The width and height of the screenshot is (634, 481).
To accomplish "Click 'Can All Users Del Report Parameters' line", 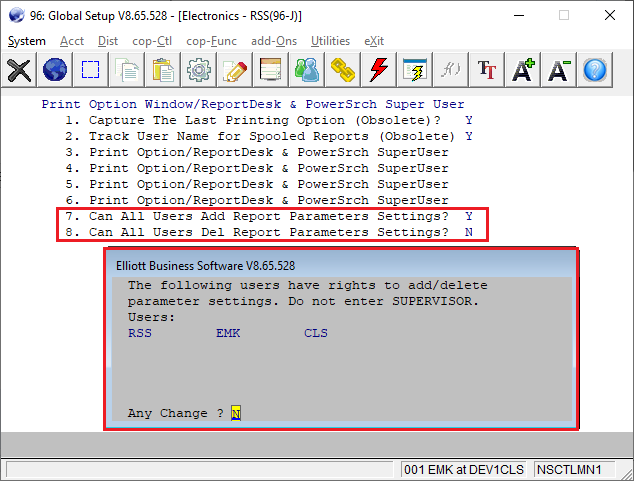I will click(x=257, y=232).
